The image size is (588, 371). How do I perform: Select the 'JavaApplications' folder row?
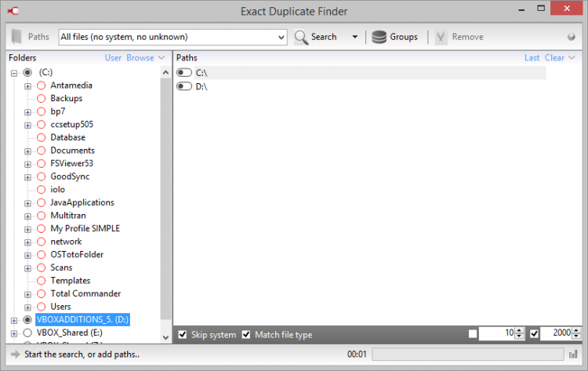click(x=82, y=202)
